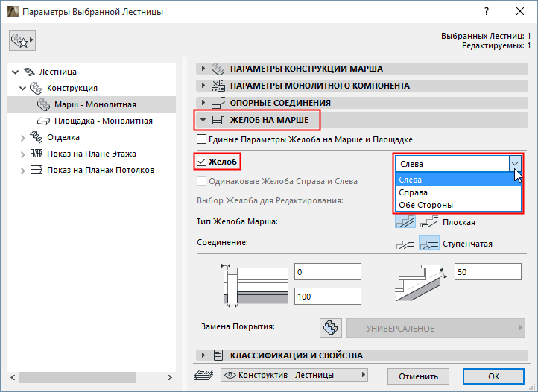Image resolution: width=538 pixels, height=392 pixels.
Task: Close the gutter side dropdown arrow
Action: point(515,164)
